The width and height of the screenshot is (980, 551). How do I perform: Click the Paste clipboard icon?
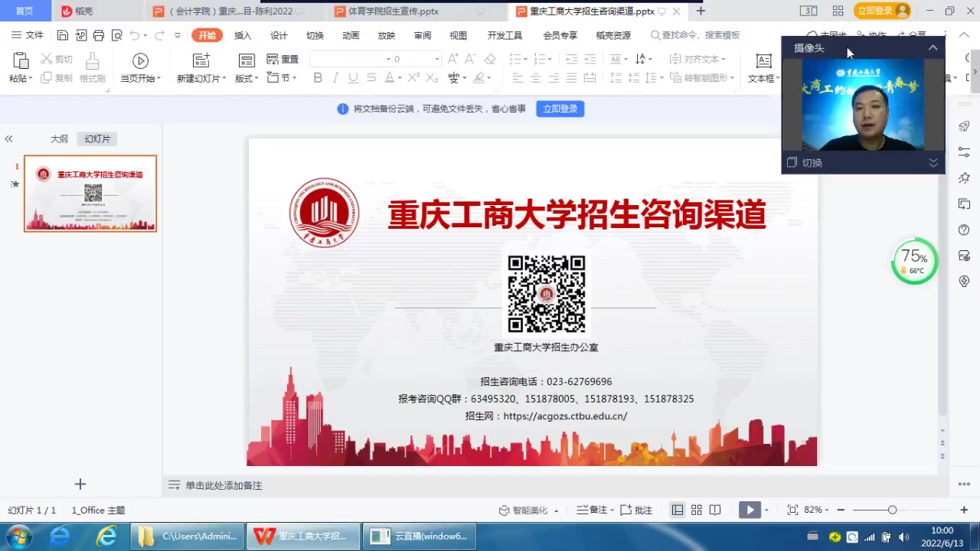(x=21, y=61)
